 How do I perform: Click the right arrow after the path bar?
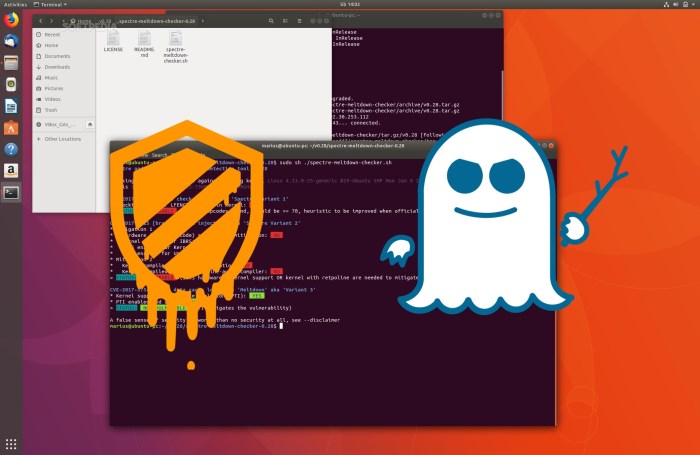pos(203,21)
